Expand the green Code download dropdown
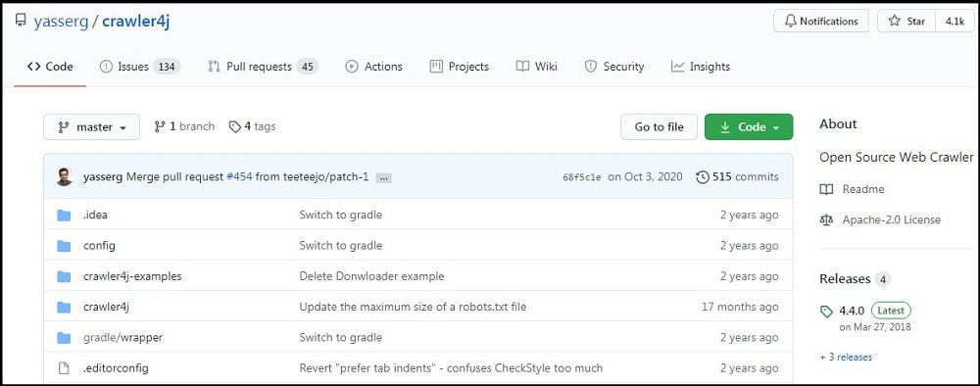 [x=749, y=126]
